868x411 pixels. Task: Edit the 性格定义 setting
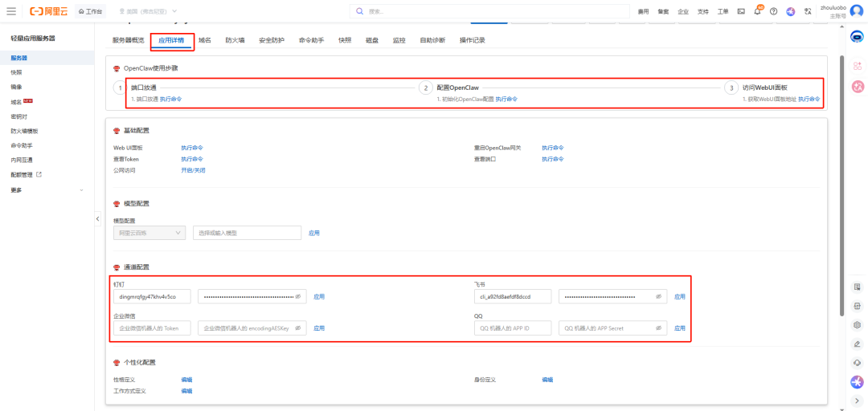186,380
